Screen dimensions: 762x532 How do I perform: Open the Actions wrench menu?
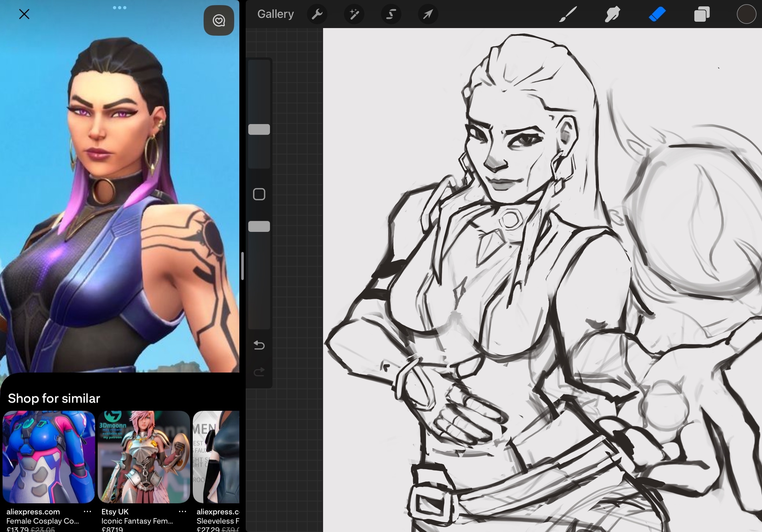[x=317, y=14]
